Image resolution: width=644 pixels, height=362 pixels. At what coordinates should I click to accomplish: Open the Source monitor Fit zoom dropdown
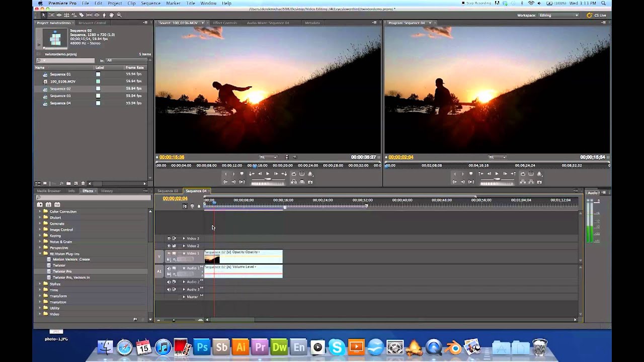269,157
